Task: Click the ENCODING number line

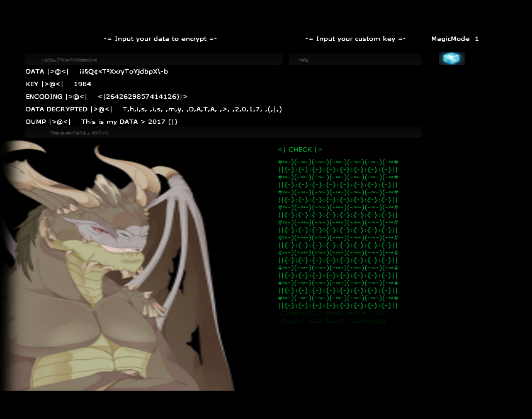Action: (x=106, y=97)
